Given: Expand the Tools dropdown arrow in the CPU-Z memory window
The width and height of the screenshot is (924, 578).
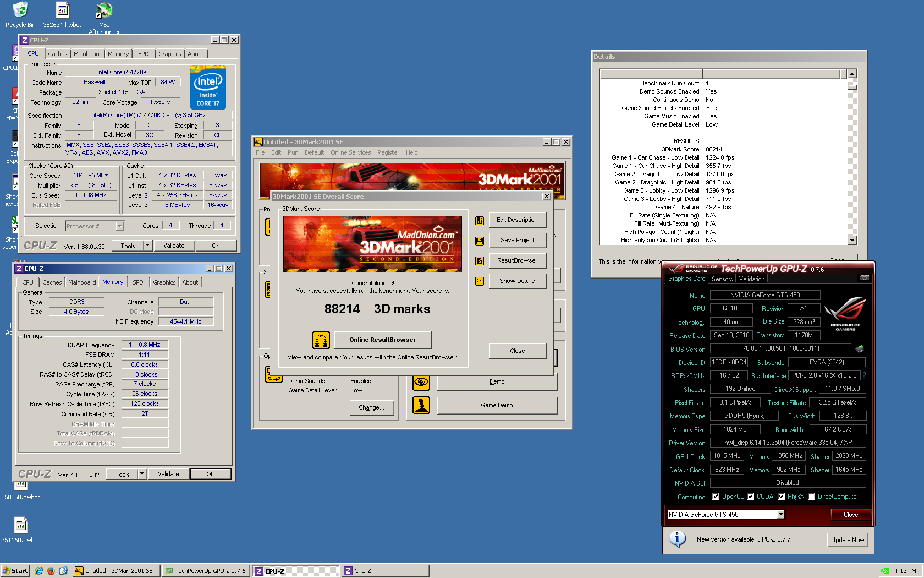Looking at the screenshot, I should click(142, 474).
